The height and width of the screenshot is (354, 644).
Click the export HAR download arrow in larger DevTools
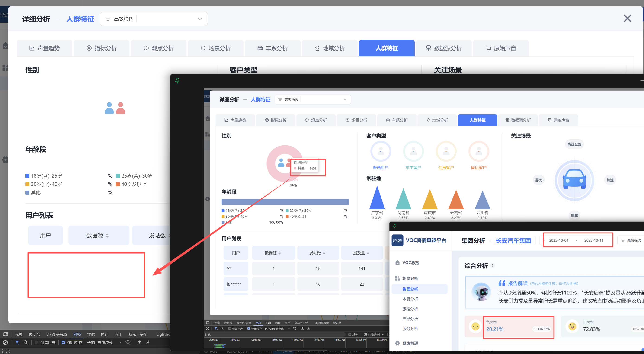click(148, 342)
